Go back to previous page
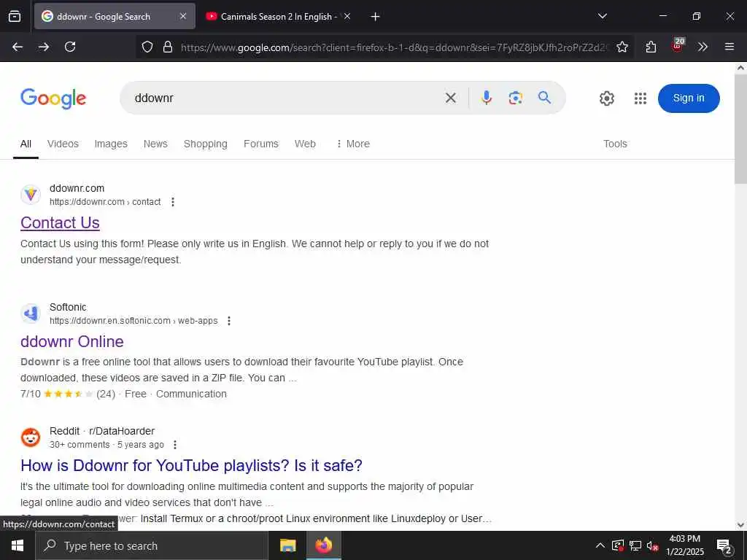This screenshot has height=560, width=747. (x=18, y=47)
